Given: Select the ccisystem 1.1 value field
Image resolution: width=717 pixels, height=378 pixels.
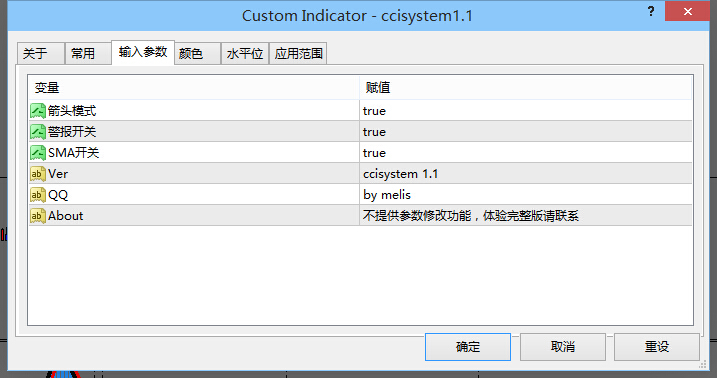Looking at the screenshot, I should pyautogui.click(x=526, y=174).
